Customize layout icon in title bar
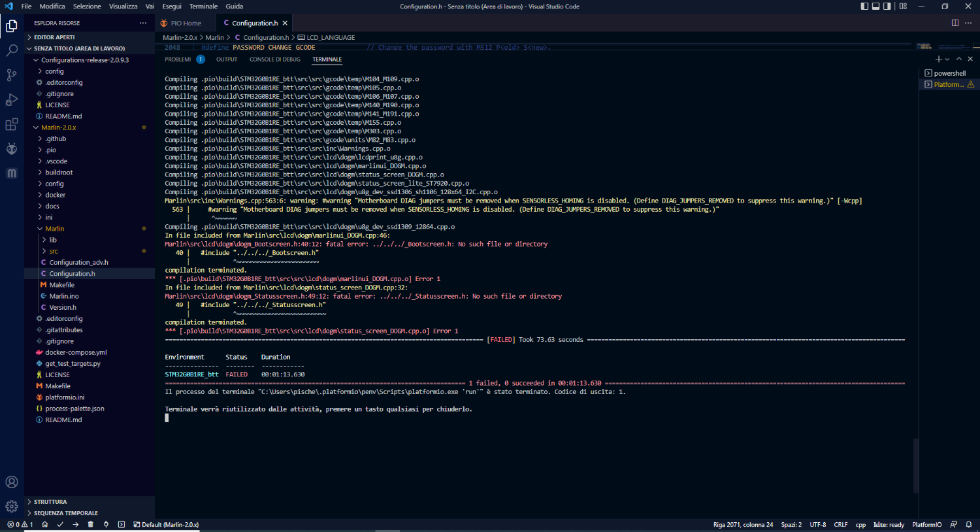Viewport: 980px width, 532px height. pos(903,7)
